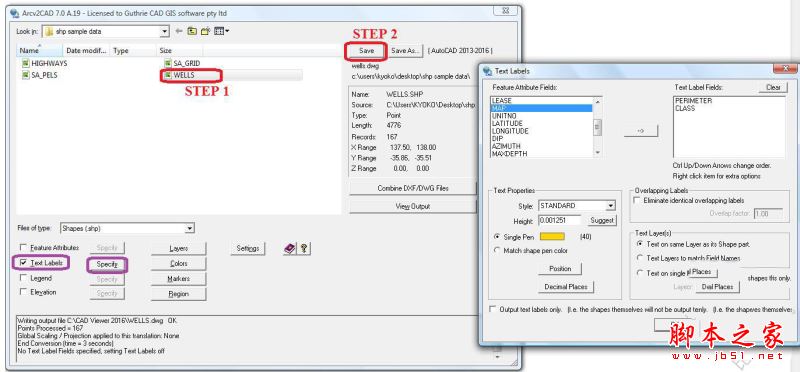Click the question mark help icon
Screen dimensions: 800x372
pos(304,249)
